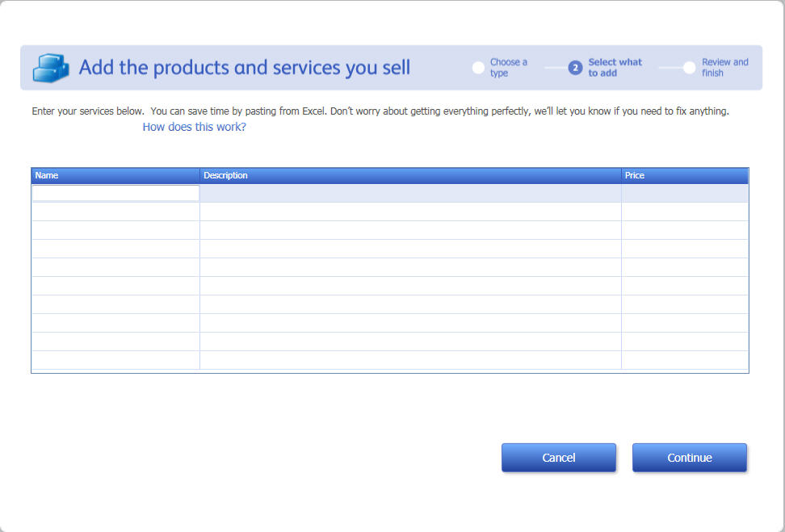Viewport: 785px width, 532px height.
Task: Focus the Name field in the first row
Action: (x=115, y=193)
